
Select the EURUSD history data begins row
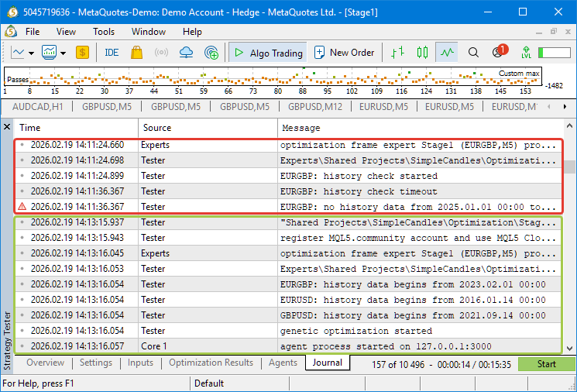(x=288, y=300)
